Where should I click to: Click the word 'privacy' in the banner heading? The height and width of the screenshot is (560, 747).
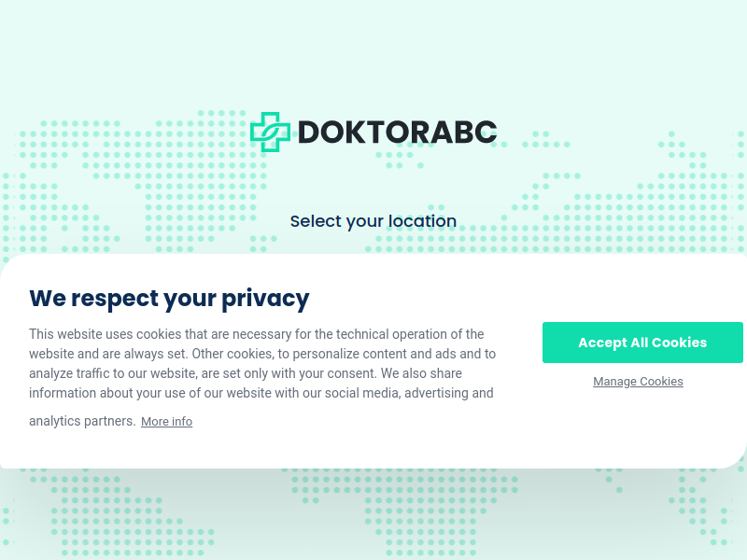coord(265,300)
